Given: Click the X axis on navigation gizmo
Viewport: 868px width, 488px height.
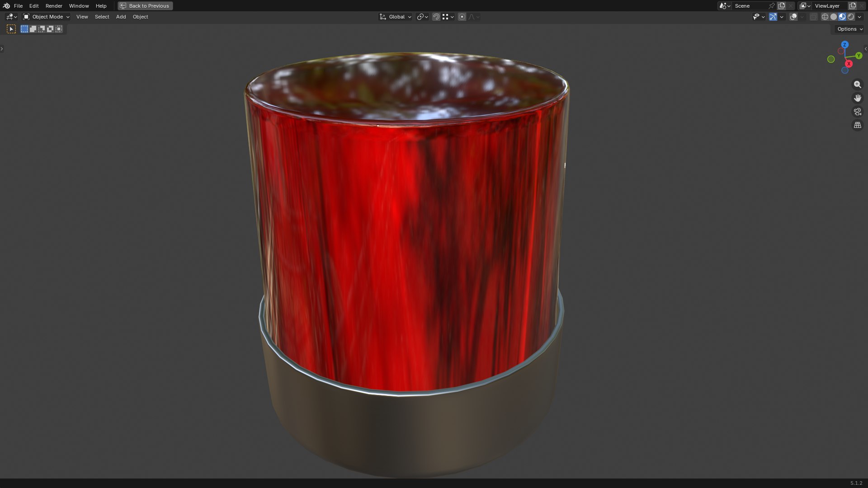Looking at the screenshot, I should (x=849, y=64).
